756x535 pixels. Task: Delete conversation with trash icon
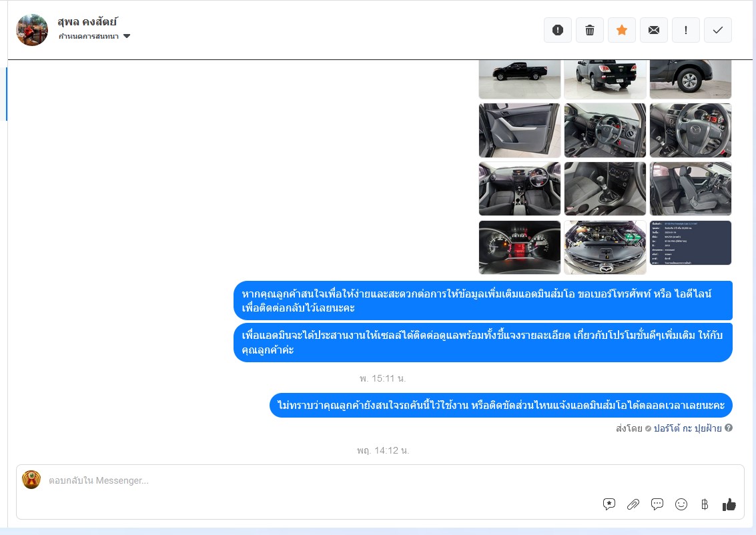(590, 30)
